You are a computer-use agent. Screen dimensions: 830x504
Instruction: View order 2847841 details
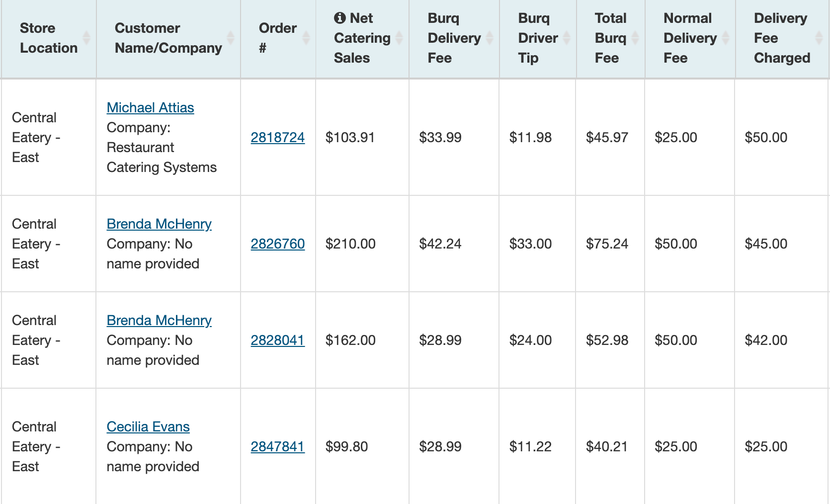pos(277,447)
